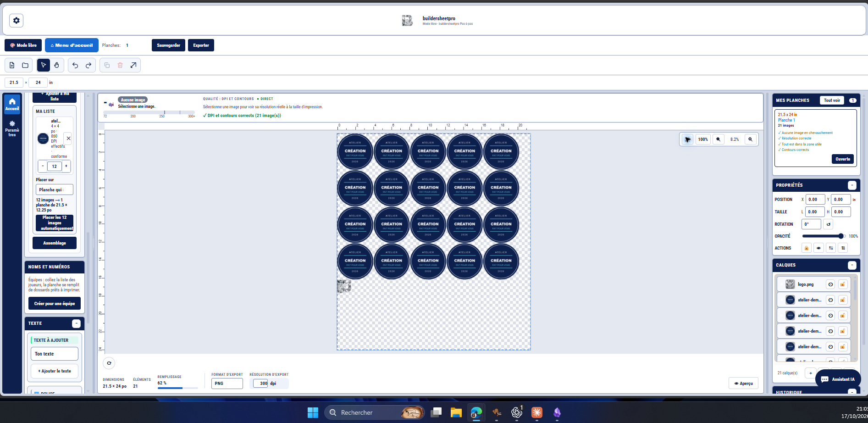The height and width of the screenshot is (423, 868).
Task: Lock the first atelier-dem layer
Action: 843,300
